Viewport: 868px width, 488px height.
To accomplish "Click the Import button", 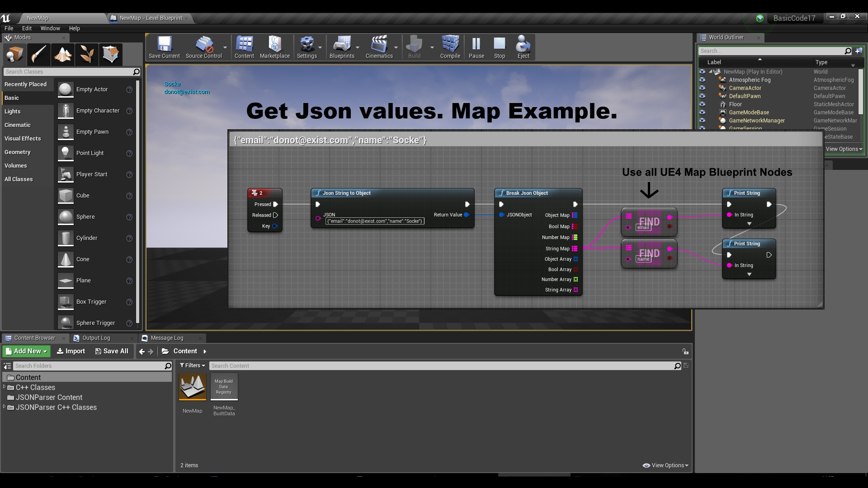I will pyautogui.click(x=71, y=351).
